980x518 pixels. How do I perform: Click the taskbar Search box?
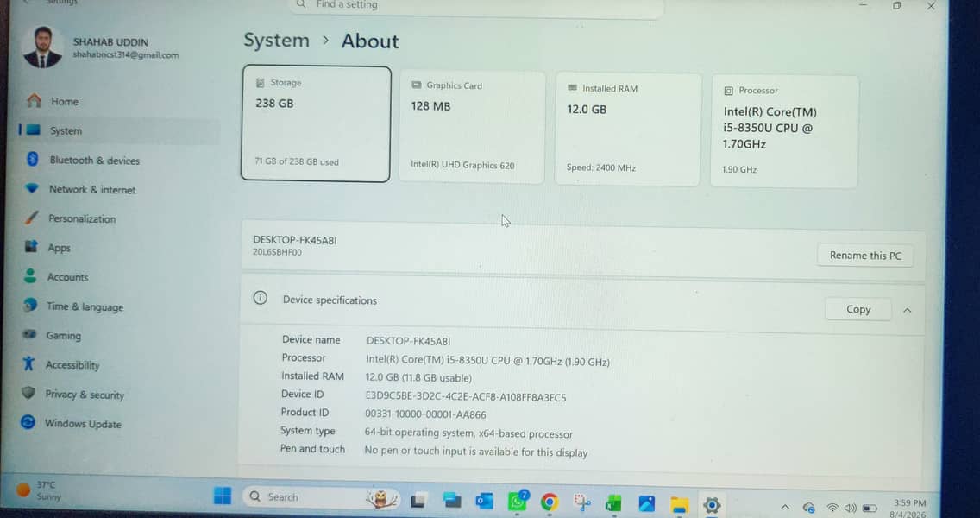coord(321,497)
